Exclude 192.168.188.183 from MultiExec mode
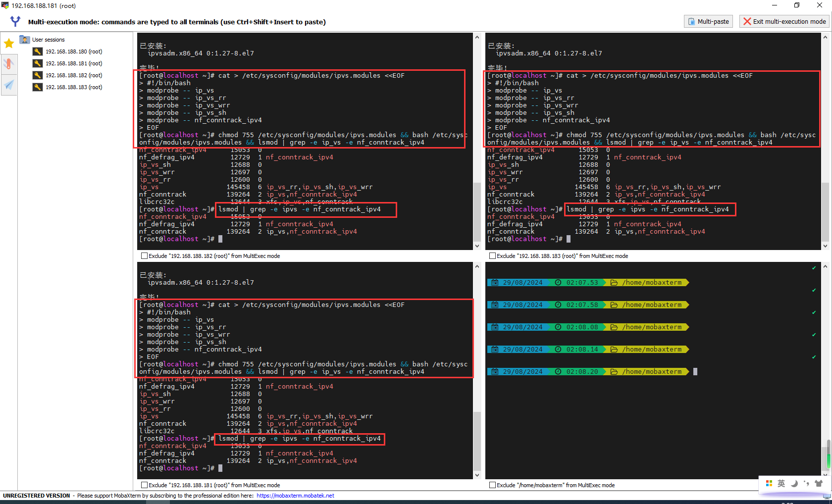This screenshot has height=504, width=832. click(x=492, y=256)
